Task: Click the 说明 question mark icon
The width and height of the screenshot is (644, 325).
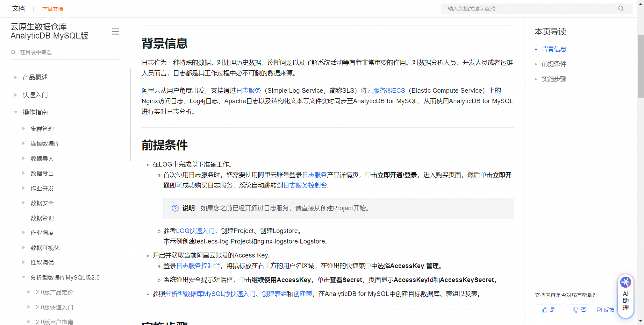Action: [x=175, y=208]
